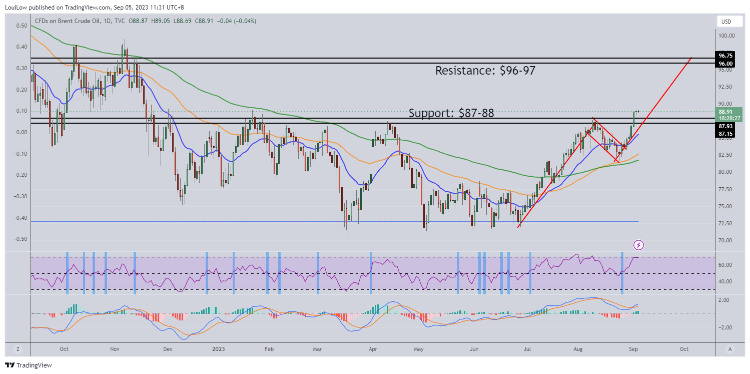
Task: Click the 96.75 price label
Action: tap(724, 56)
